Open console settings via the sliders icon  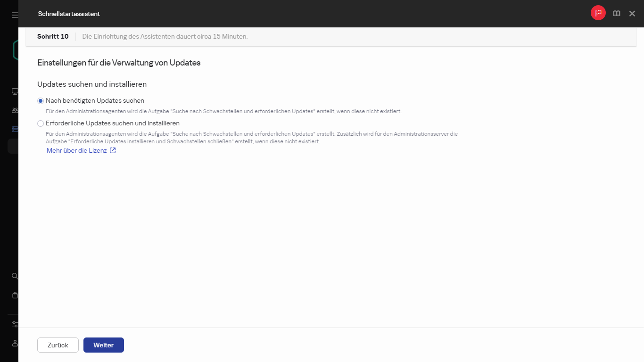pos(14,324)
